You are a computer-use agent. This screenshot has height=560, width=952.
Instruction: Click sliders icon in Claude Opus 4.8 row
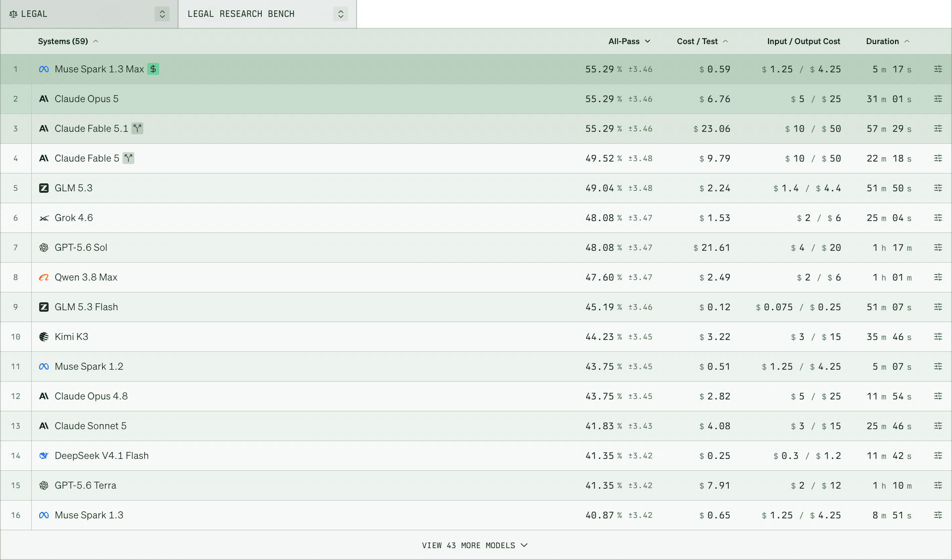tap(938, 396)
